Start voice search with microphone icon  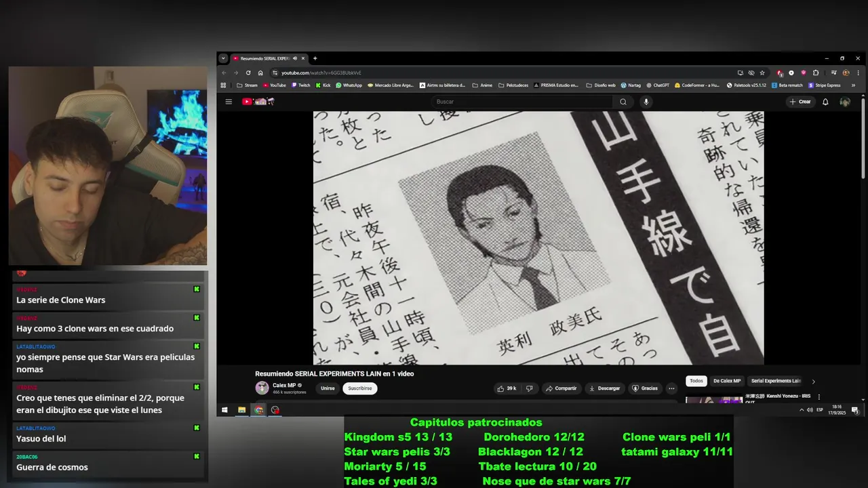click(x=646, y=102)
